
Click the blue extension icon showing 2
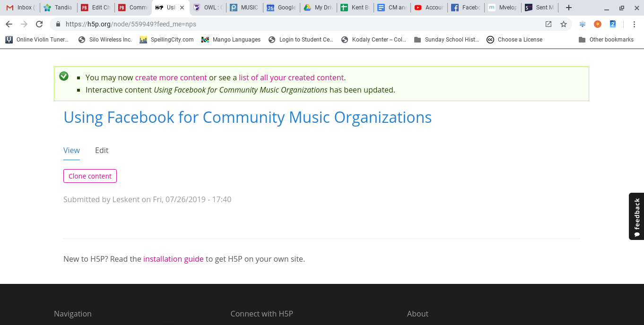[613, 24]
